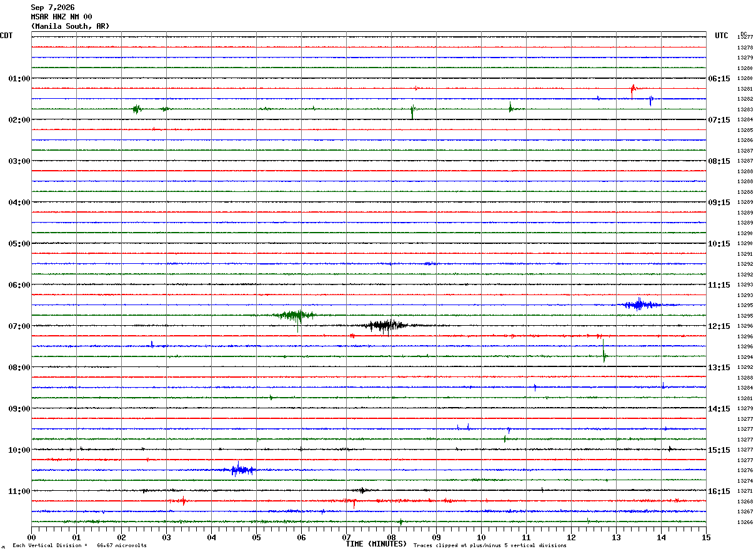Click the 15 minute mark on time axis

(x=706, y=537)
